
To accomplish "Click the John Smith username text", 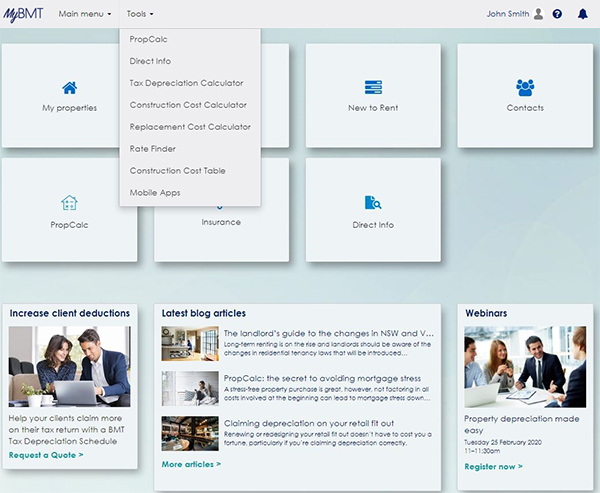I will click(x=508, y=14).
